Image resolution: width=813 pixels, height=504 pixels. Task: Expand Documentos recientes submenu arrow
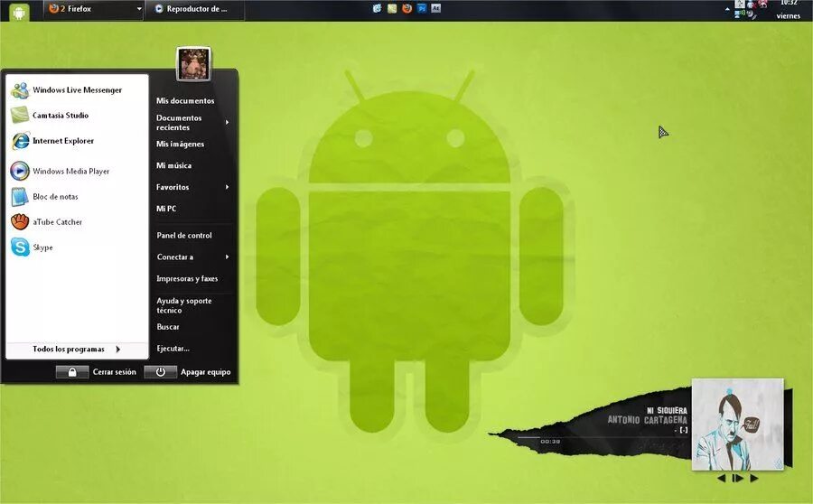pyautogui.click(x=227, y=122)
